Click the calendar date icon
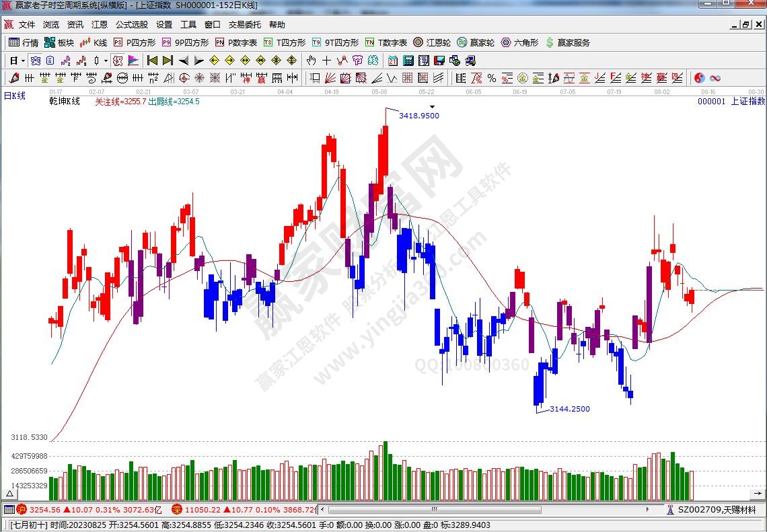The height and width of the screenshot is (532, 767). tap(392, 61)
